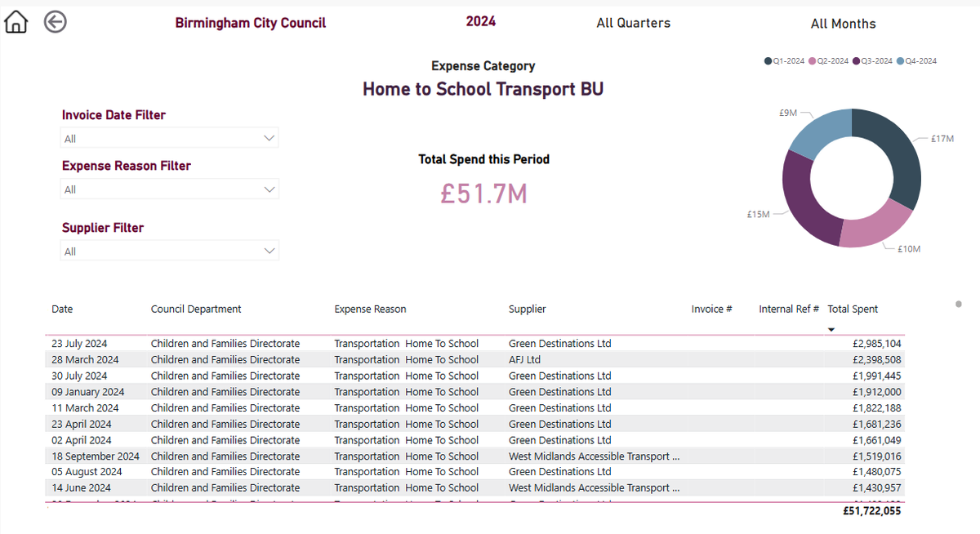Select the 23 July 2024 date cell
This screenshot has height=534, width=980.
tap(79, 344)
